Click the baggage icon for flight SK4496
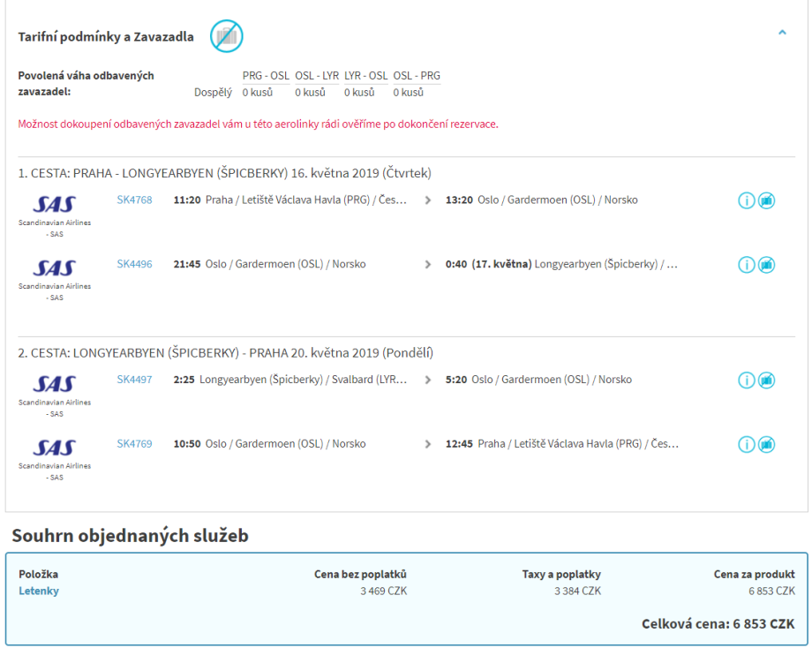Viewport: 812px width, 648px height. 766,265
